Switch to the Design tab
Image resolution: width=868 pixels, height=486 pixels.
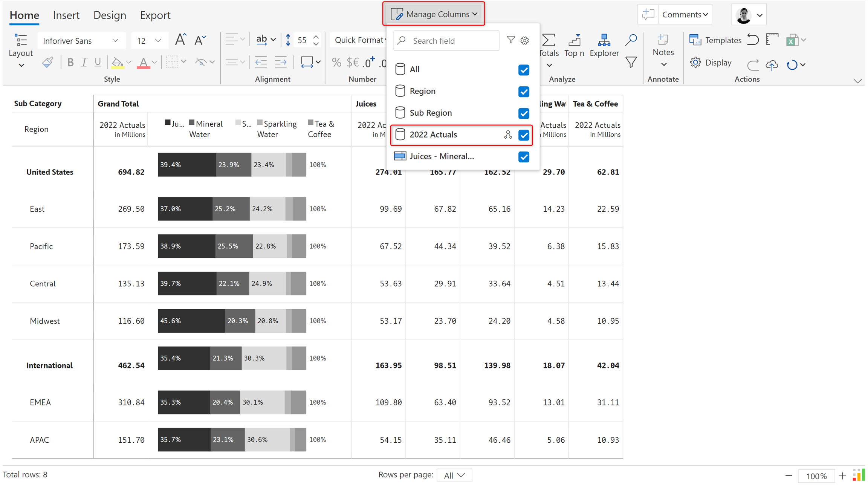click(x=110, y=15)
